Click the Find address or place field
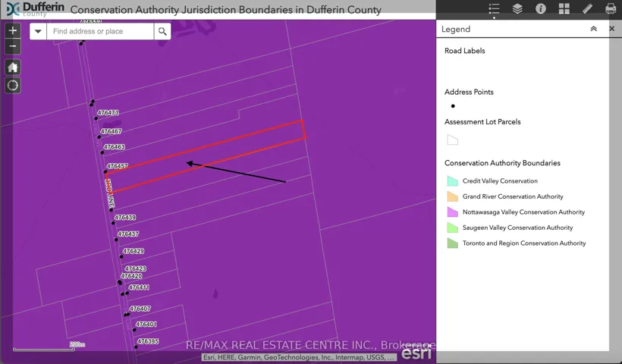Viewport: 622px width, 364px height. tap(100, 31)
